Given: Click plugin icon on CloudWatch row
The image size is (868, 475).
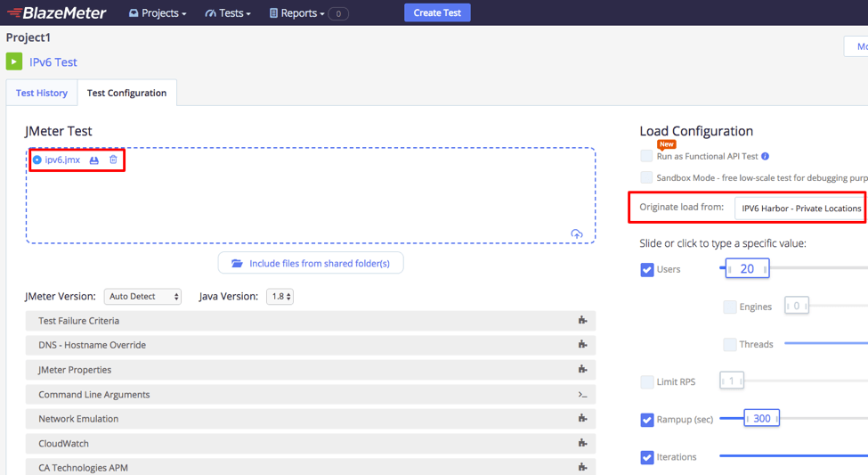Looking at the screenshot, I should pyautogui.click(x=582, y=443).
